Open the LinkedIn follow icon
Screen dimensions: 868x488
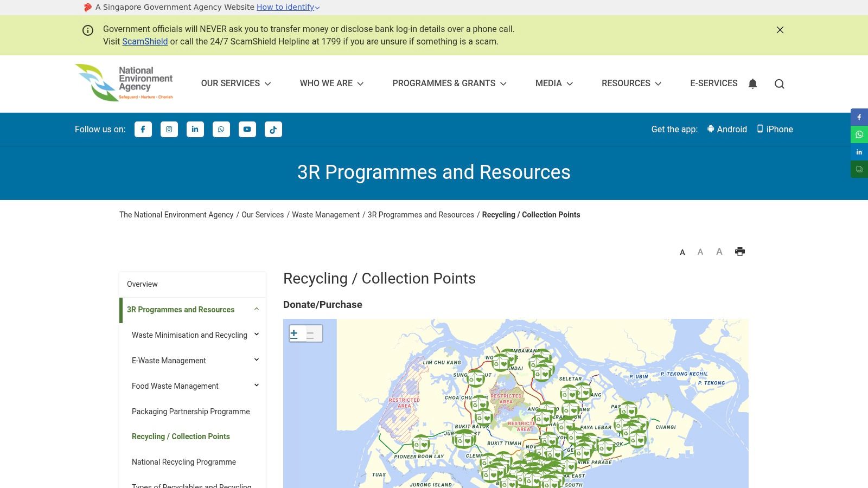click(195, 129)
